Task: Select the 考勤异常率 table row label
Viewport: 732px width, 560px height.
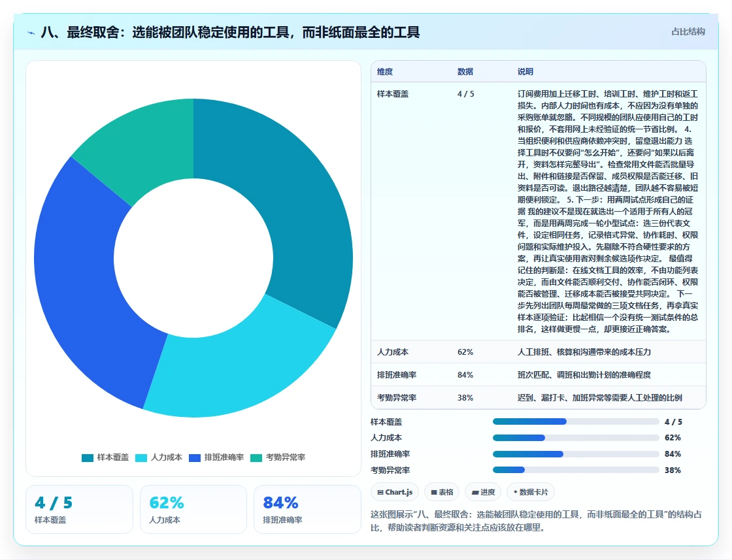Action: click(396, 397)
